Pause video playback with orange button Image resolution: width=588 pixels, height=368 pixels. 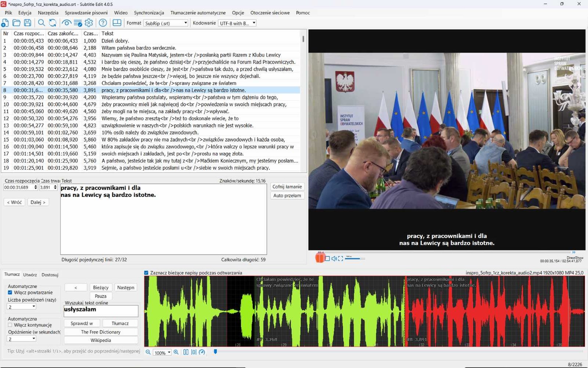tap(320, 258)
